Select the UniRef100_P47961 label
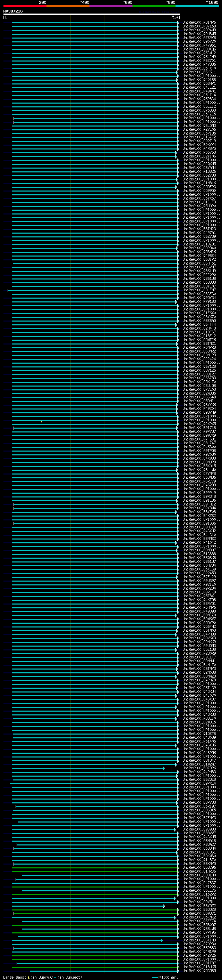222x980 pixels. point(199,45)
